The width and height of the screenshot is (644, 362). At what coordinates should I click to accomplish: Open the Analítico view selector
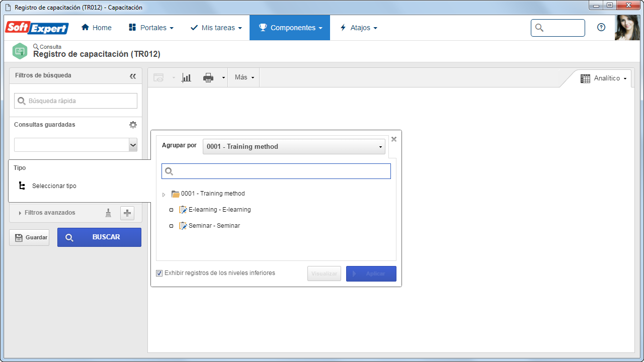(x=604, y=78)
